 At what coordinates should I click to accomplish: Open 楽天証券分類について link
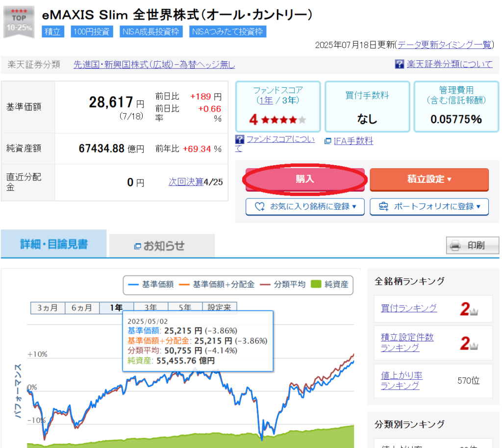click(x=450, y=64)
